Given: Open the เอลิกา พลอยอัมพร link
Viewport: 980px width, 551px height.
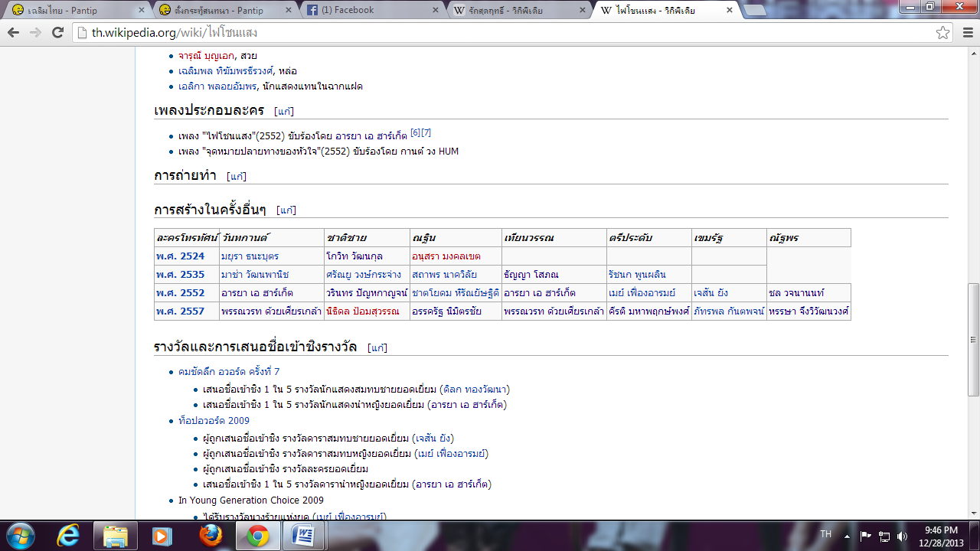Looking at the screenshot, I should (217, 86).
